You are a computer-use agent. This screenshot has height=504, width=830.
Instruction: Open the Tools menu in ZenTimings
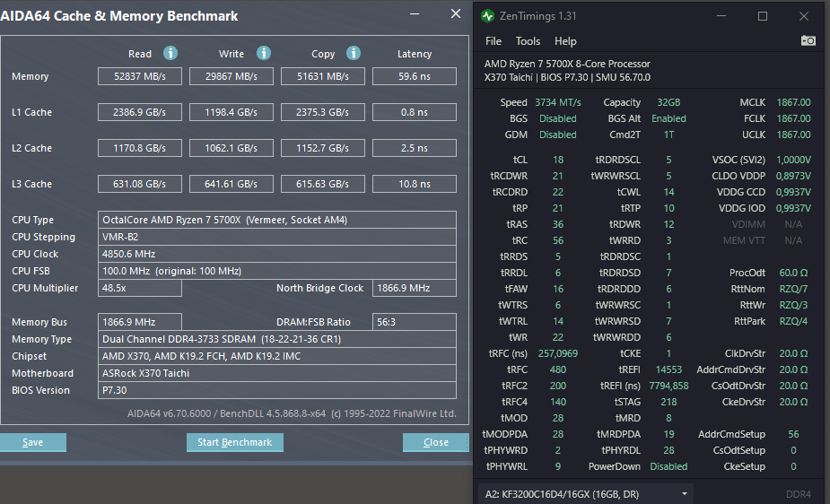(x=528, y=41)
